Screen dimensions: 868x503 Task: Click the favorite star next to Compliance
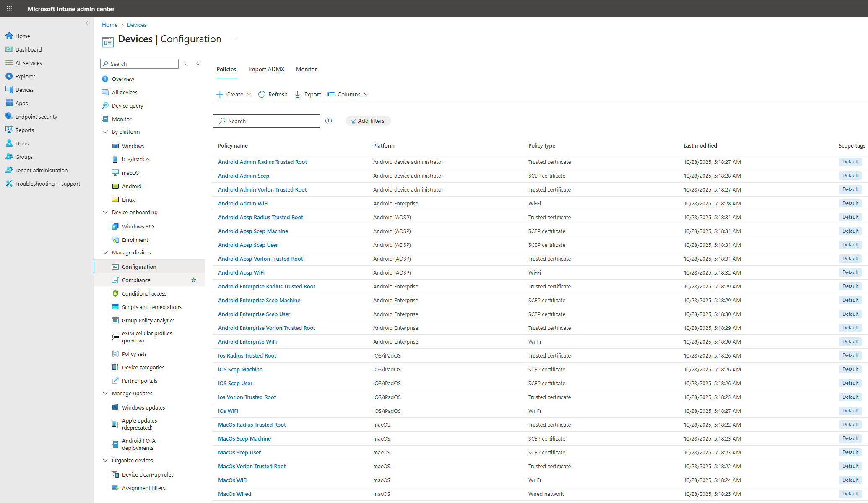(x=194, y=280)
